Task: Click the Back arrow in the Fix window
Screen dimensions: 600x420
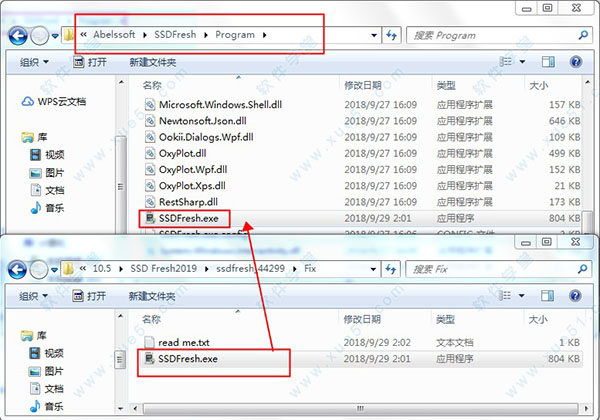Action: tap(18, 268)
